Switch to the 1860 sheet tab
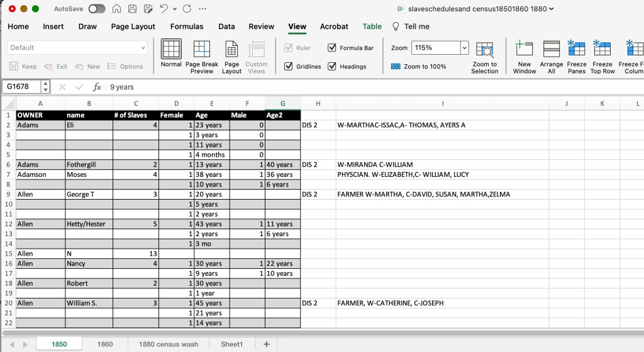Screen dimensions: 644x352 (x=105, y=344)
